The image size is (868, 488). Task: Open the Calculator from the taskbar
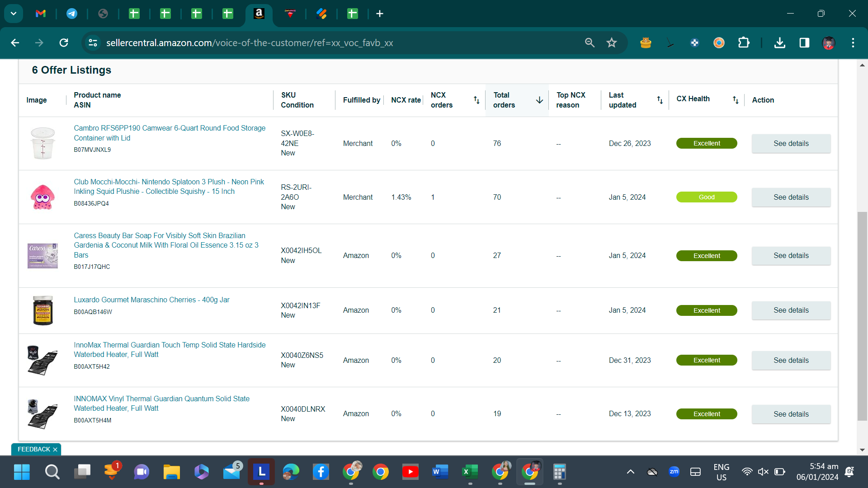click(559, 472)
